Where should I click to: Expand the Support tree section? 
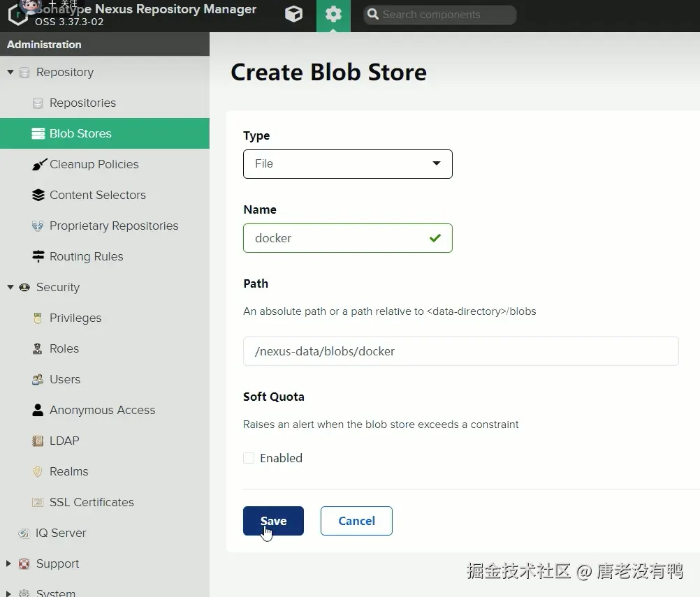point(9,563)
